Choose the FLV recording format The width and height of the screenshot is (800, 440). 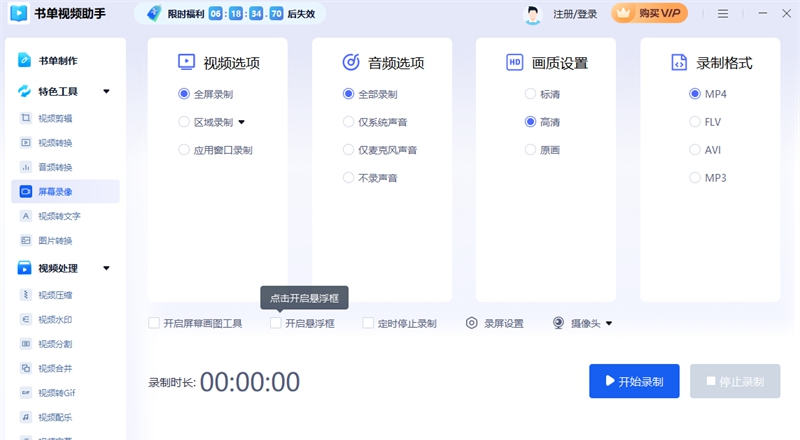pos(695,122)
